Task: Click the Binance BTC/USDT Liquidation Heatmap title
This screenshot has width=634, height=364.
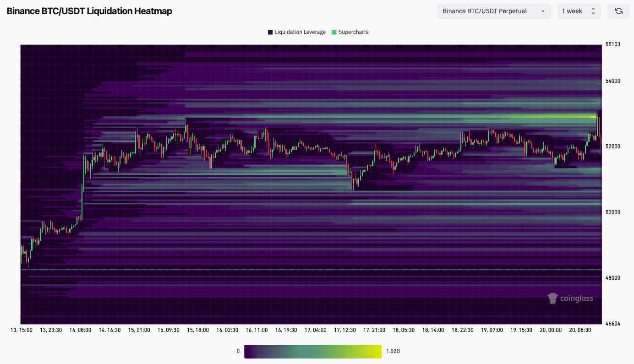Action: (x=89, y=11)
